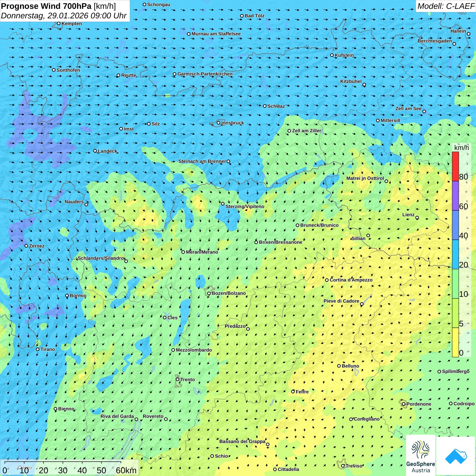Image resolution: width=476 pixels, height=476 pixels.
Task: Click the GeoSphere Austria logo
Action: [x=421, y=455]
